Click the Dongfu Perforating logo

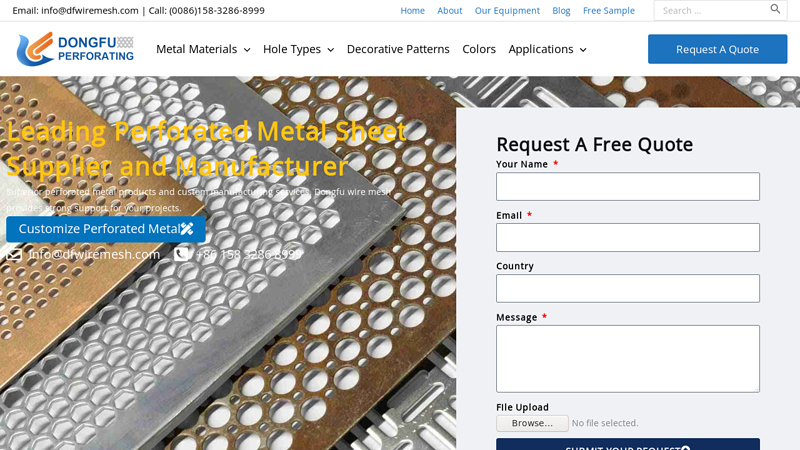pyautogui.click(x=75, y=49)
